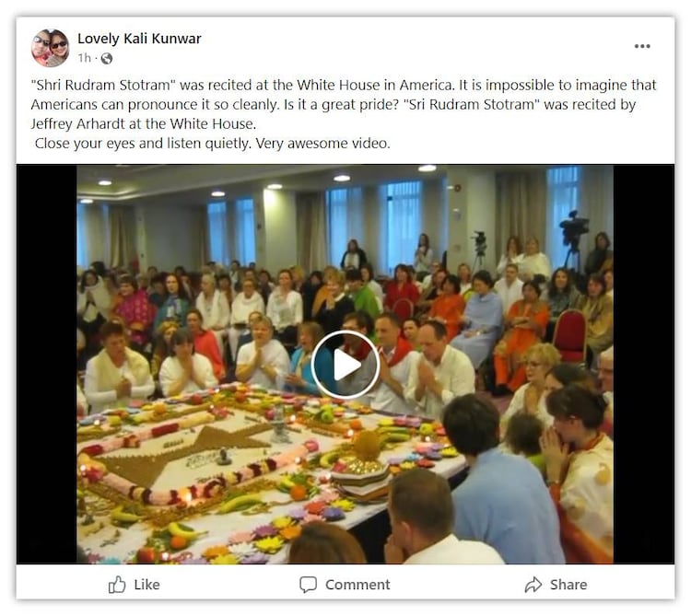
Task: Click the speech bubble Comment icon
Action: coord(308,585)
